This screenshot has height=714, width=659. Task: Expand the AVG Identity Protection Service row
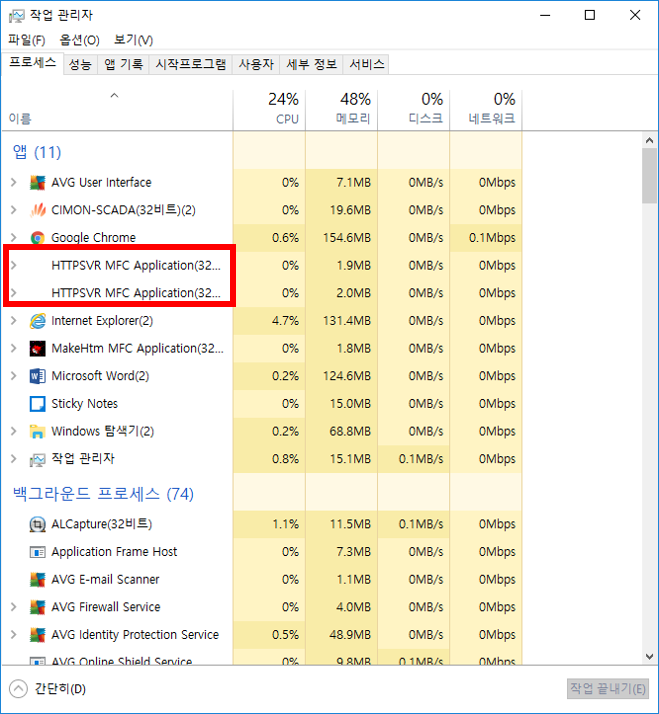click(x=14, y=635)
